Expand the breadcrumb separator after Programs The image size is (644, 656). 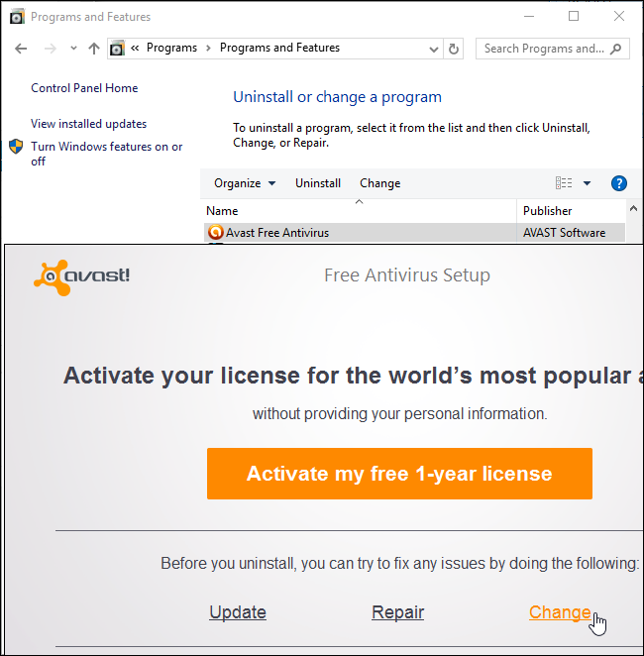(x=208, y=49)
